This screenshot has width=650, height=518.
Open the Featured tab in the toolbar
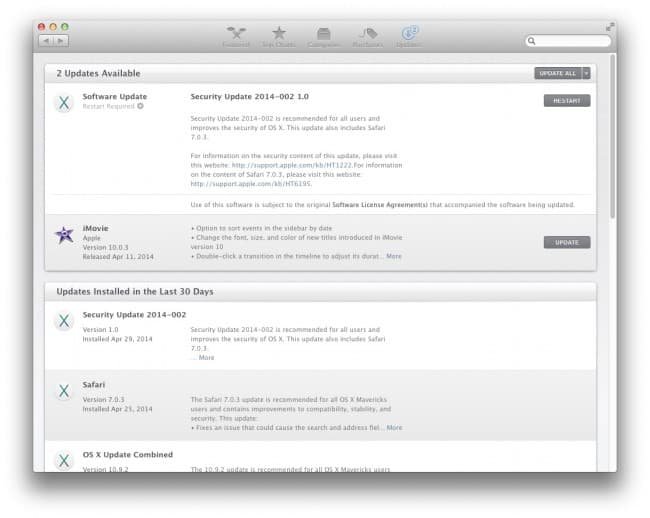[x=236, y=36]
